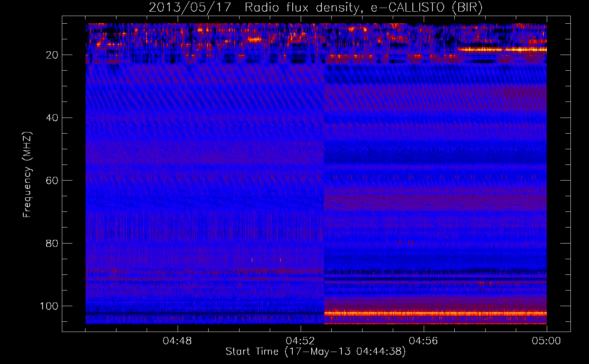Click the 40 frequency tick label
589x364 pixels.
pos(52,118)
